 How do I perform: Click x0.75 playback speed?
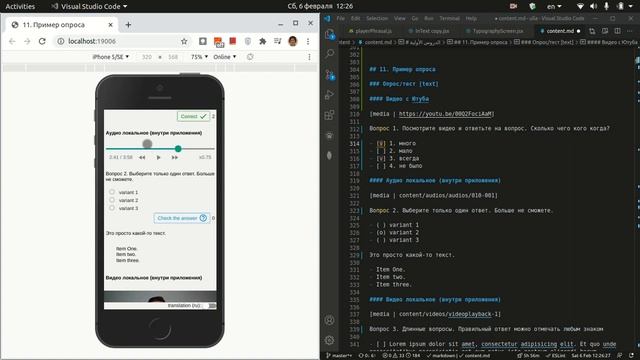pyautogui.click(x=205, y=157)
